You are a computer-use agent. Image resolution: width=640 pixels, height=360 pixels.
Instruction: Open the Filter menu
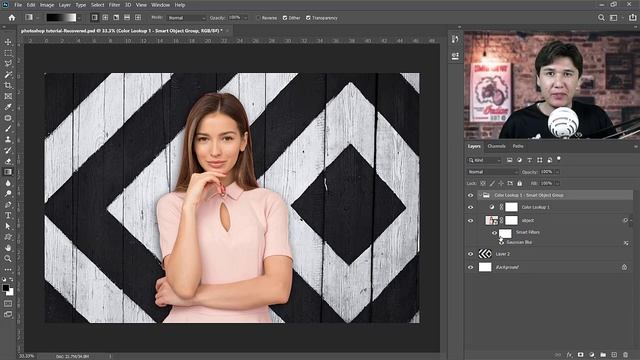(x=114, y=5)
